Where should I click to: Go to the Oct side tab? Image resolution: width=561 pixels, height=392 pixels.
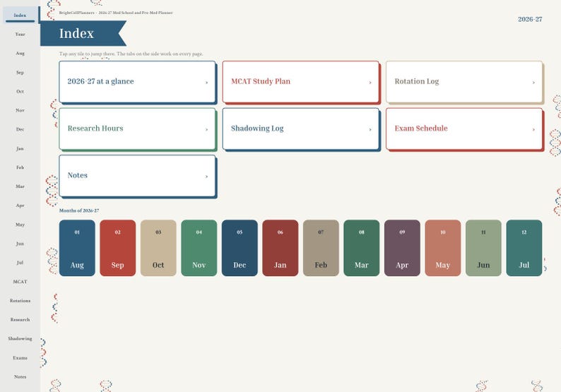click(20, 91)
